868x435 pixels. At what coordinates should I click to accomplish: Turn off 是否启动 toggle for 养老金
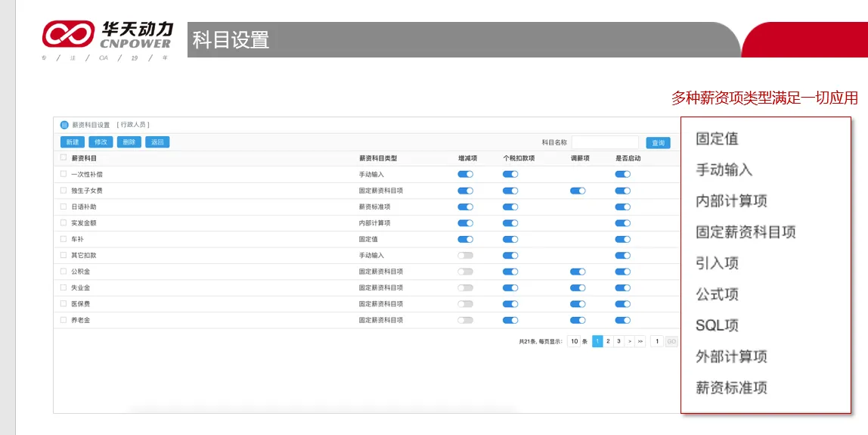click(622, 320)
